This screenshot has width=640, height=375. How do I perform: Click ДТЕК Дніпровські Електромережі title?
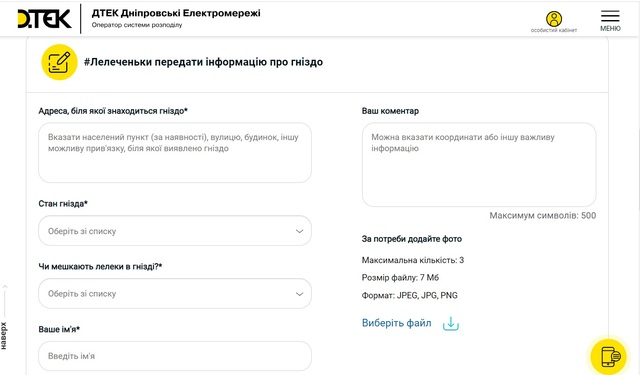(176, 13)
